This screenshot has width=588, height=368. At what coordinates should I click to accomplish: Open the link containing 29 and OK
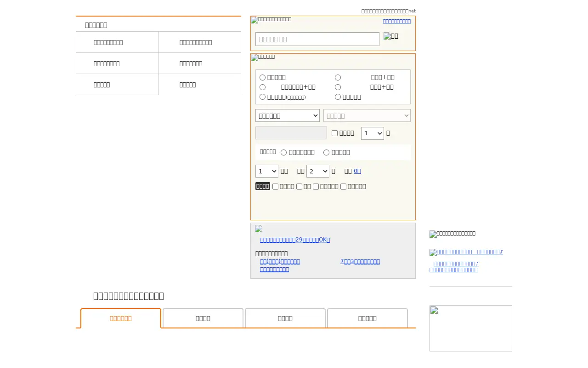(295, 240)
